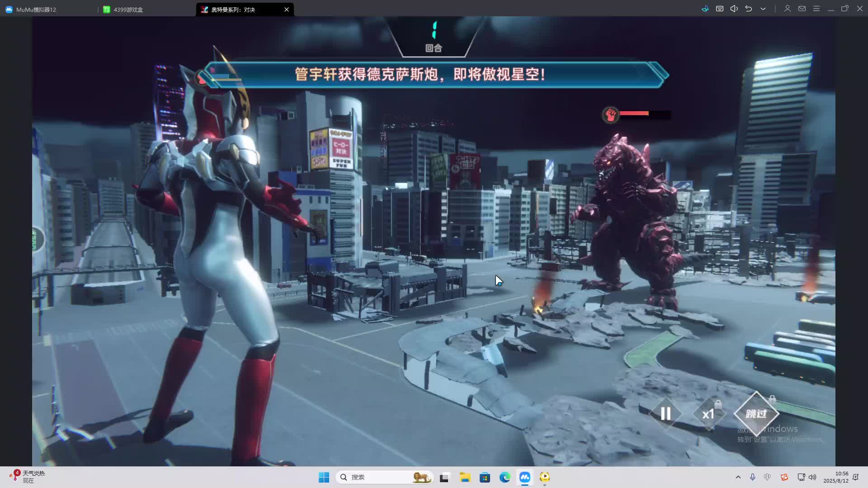Switch to the 4399游戏盒 tab
868x488 pixels.
(128, 9)
